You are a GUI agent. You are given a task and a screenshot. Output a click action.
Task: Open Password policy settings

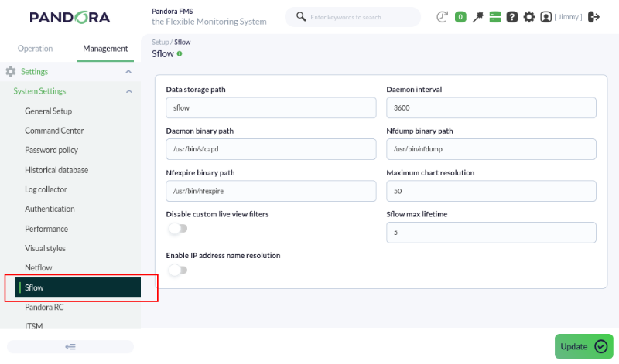51,150
